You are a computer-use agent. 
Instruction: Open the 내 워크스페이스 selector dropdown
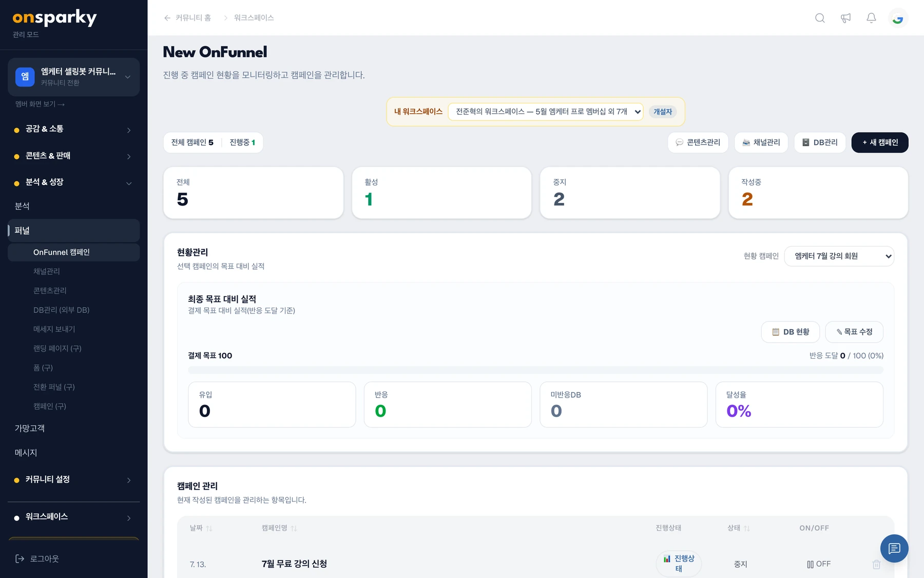(545, 111)
